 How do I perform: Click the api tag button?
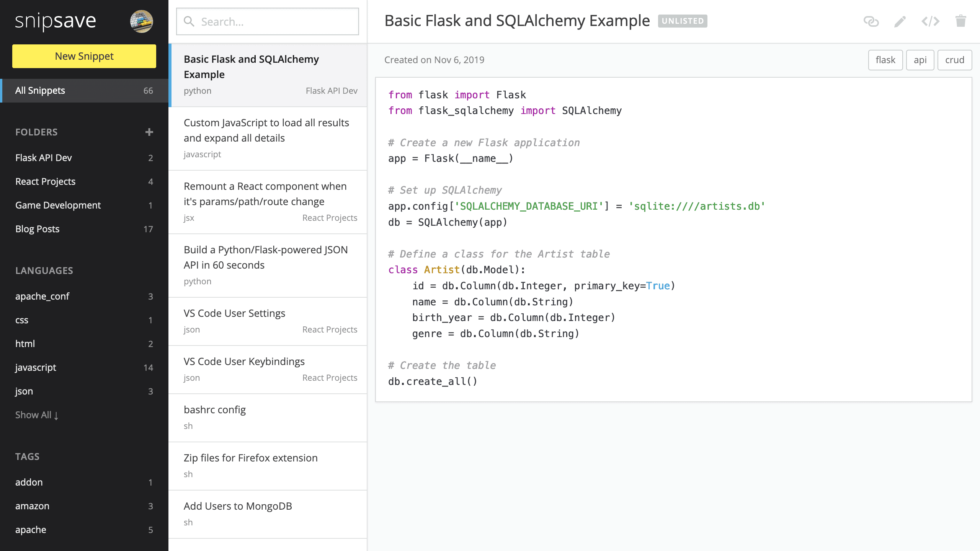point(920,60)
